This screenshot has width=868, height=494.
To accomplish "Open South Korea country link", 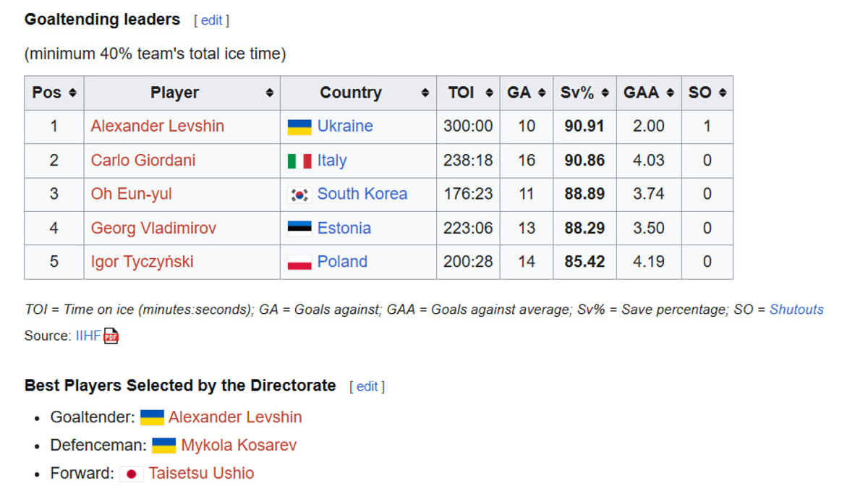I will click(362, 194).
